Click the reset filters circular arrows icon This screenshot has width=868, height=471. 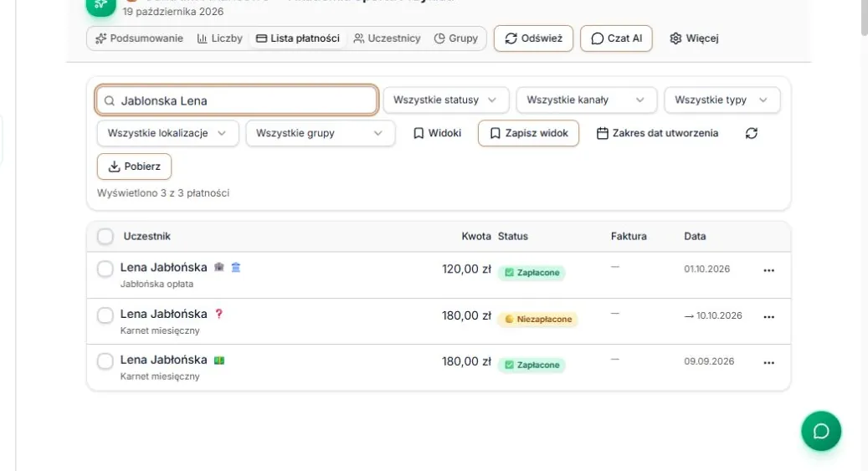coord(751,133)
